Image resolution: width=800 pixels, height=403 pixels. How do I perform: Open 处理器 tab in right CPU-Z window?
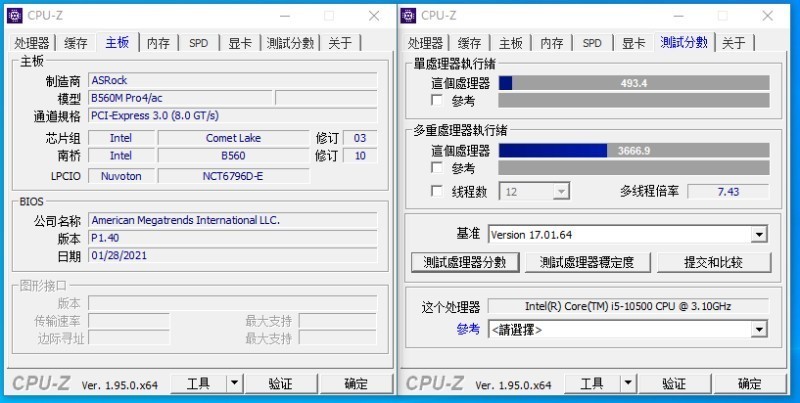click(426, 43)
